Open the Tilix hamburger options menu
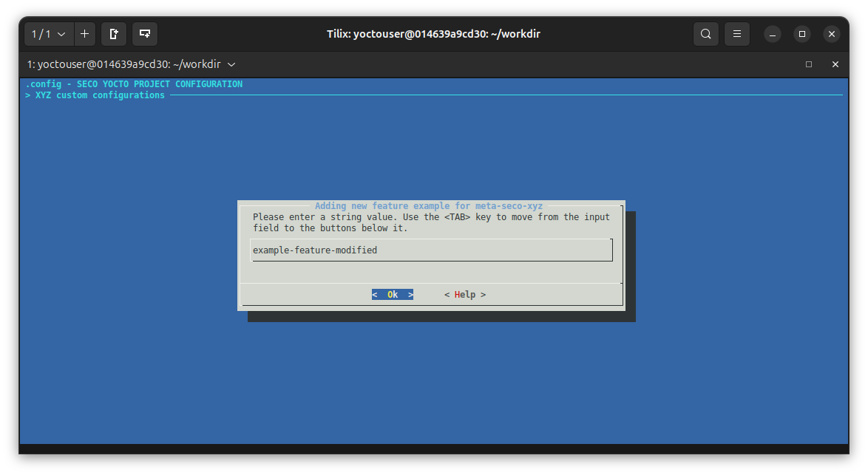This screenshot has height=475, width=868. pos(736,33)
